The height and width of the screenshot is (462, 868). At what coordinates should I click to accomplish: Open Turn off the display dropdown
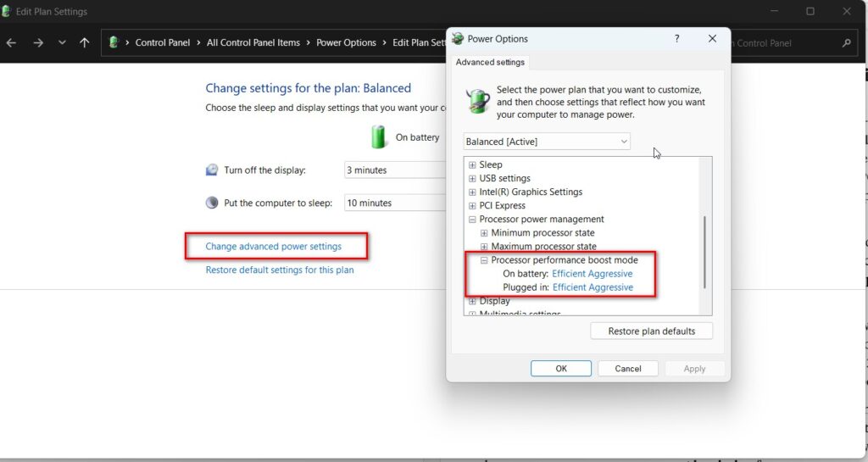click(395, 170)
